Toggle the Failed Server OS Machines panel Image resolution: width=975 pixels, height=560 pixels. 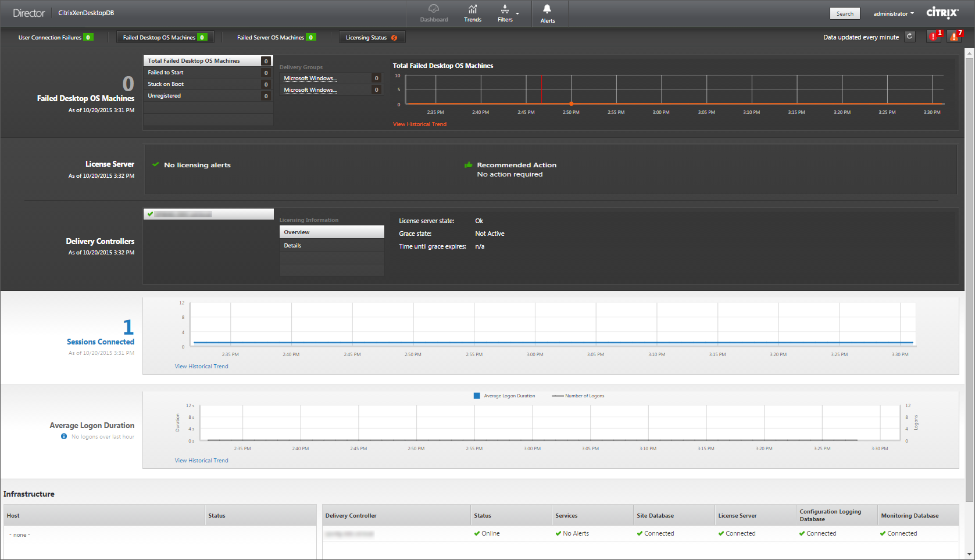pyautogui.click(x=276, y=37)
